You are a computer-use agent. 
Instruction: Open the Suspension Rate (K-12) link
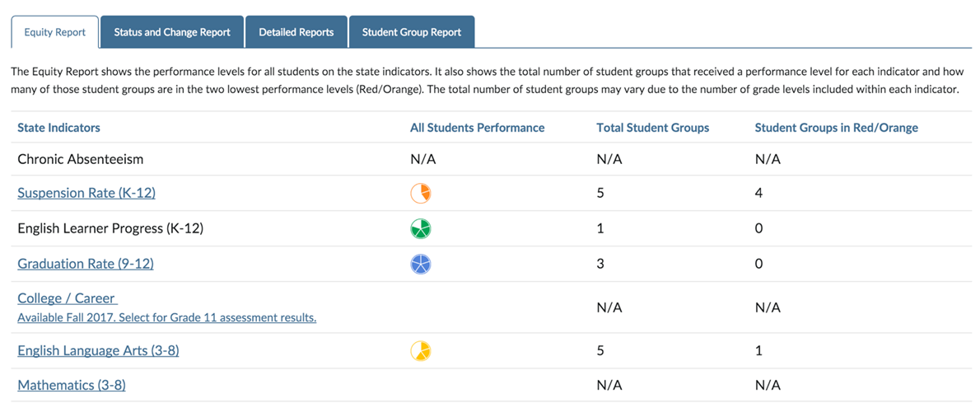[86, 193]
